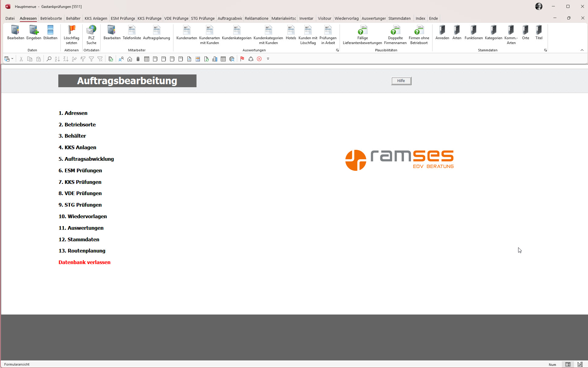Image resolution: width=588 pixels, height=368 pixels.
Task: Open the Komm.-Arten master data
Action: coord(511,35)
